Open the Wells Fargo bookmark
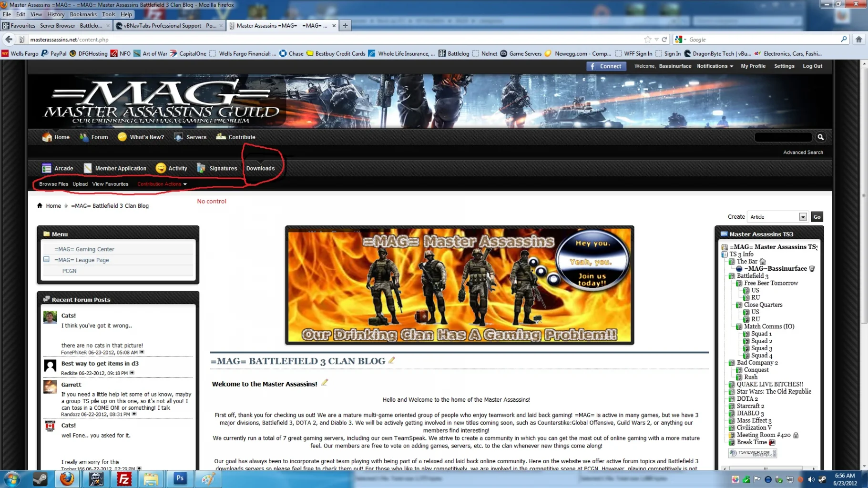 [x=20, y=53]
